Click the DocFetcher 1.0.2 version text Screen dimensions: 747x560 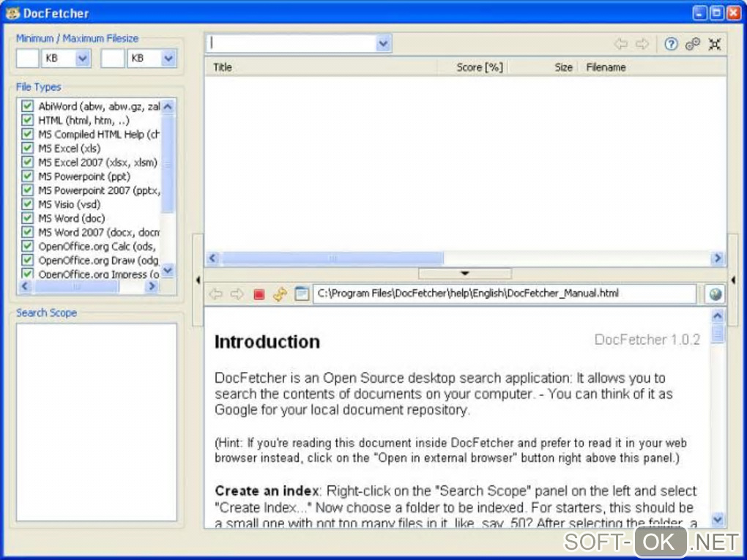point(647,340)
